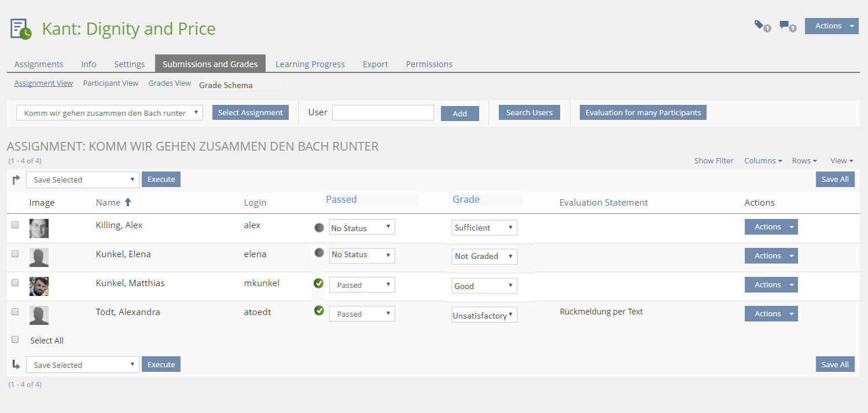Screen dimensions: 868x413
Task: Click the sort arrow next to Name
Action: (x=128, y=202)
